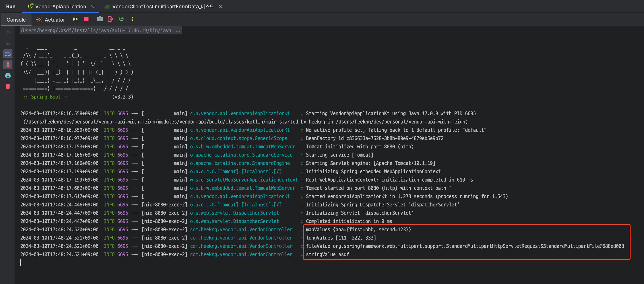This screenshot has width=644, height=284.
Task: Click the Exit process icon
Action: coord(111,19)
